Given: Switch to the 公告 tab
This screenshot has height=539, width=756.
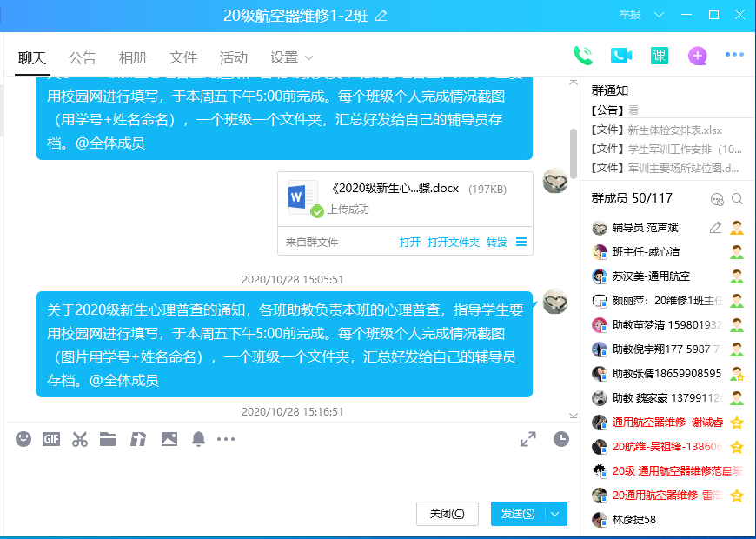Looking at the screenshot, I should click(x=83, y=58).
